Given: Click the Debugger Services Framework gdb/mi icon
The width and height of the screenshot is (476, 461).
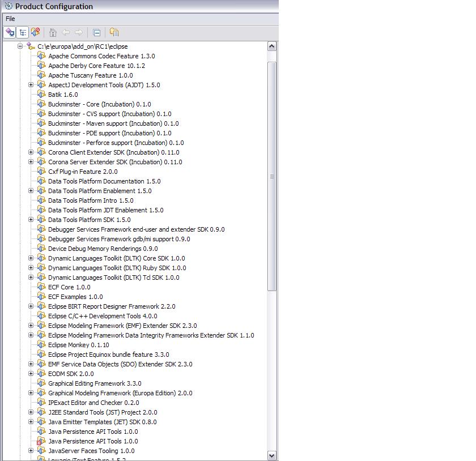Looking at the screenshot, I should click(x=41, y=239).
